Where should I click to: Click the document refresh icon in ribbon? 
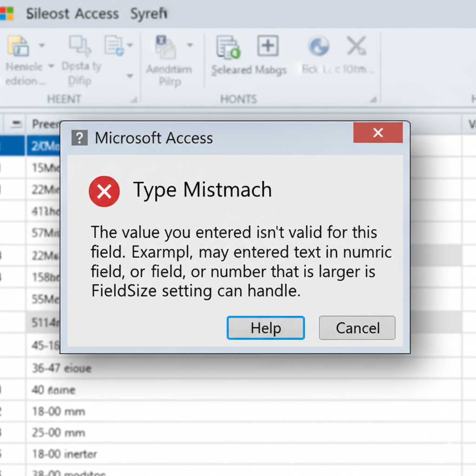(x=114, y=46)
